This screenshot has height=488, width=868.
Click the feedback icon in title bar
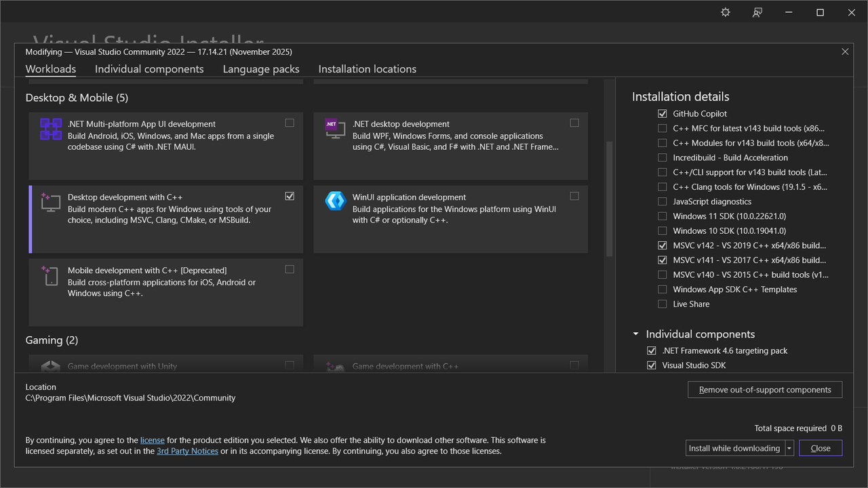coord(757,12)
